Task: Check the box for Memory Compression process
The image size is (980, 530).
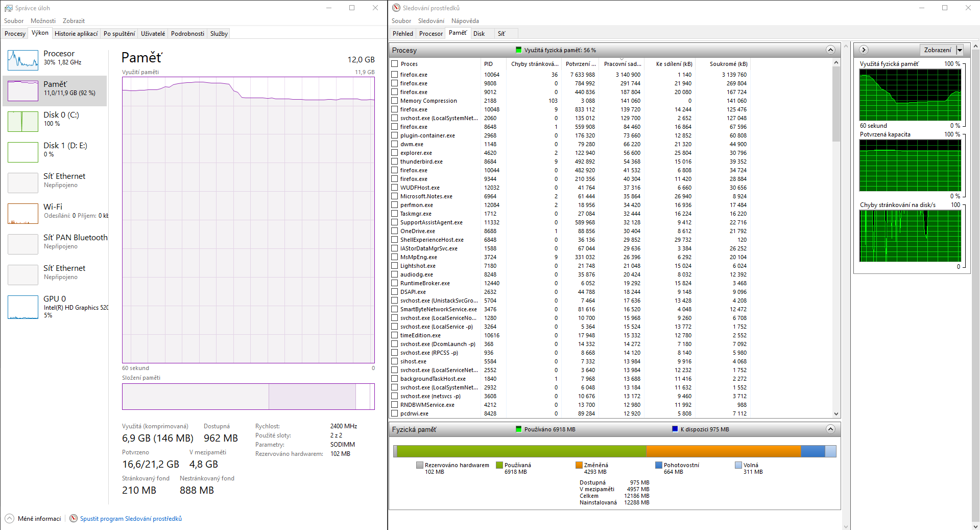Action: [395, 101]
